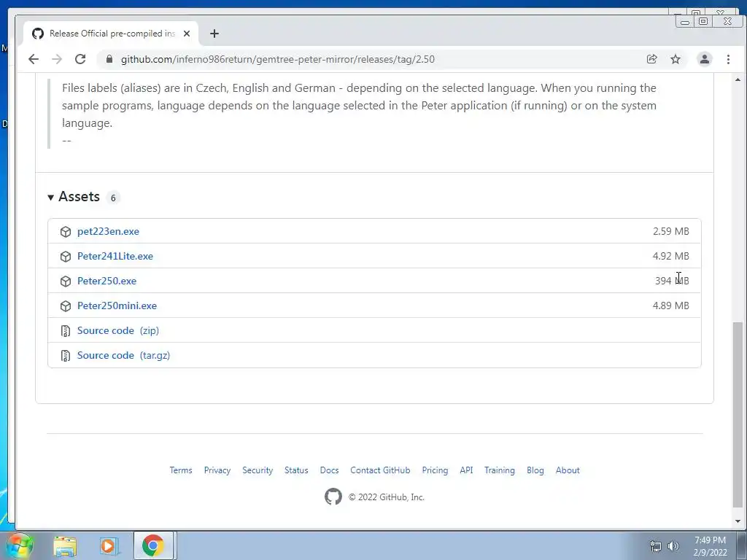Click the Chrome forward arrow

click(57, 59)
